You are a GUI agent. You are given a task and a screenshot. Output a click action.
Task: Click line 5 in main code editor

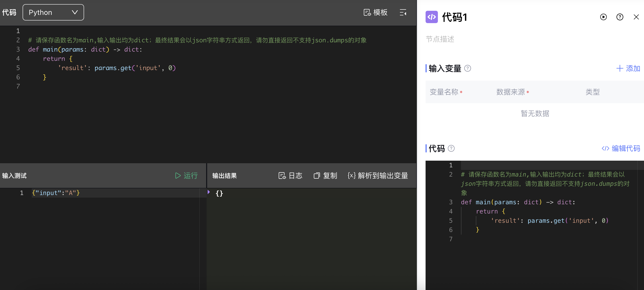tap(117, 68)
